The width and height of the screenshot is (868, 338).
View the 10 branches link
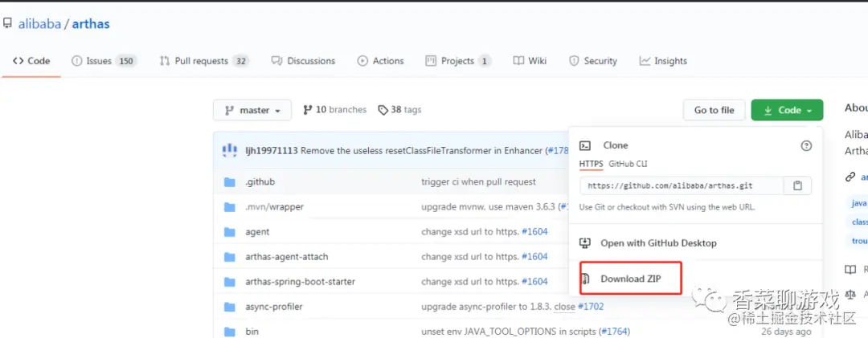334,109
